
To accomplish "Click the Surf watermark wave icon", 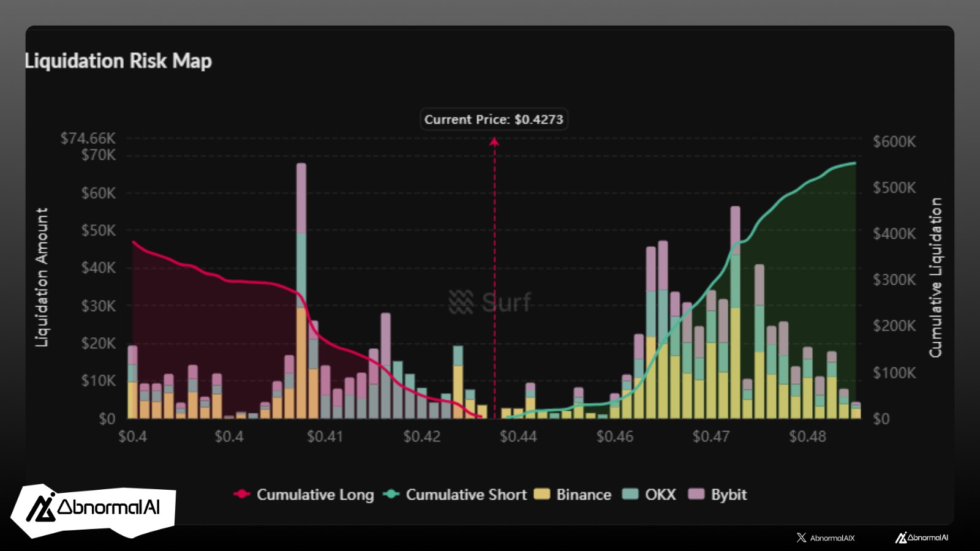I will coord(461,302).
